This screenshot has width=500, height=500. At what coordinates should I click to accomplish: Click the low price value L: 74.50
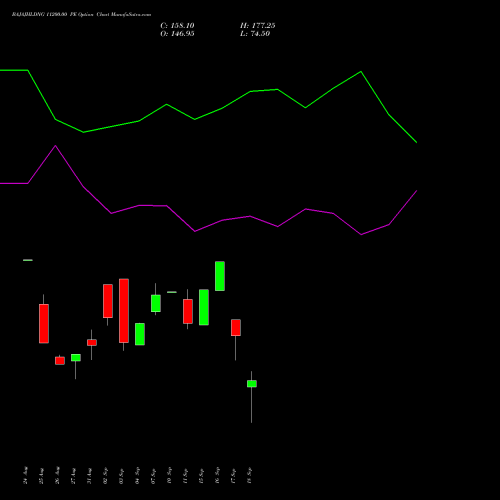(255, 34)
